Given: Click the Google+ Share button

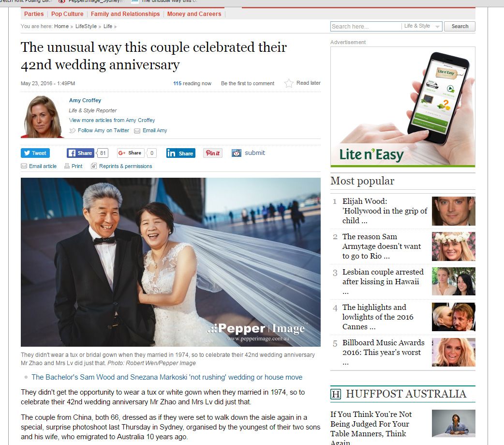Looking at the screenshot, I should coord(131,153).
